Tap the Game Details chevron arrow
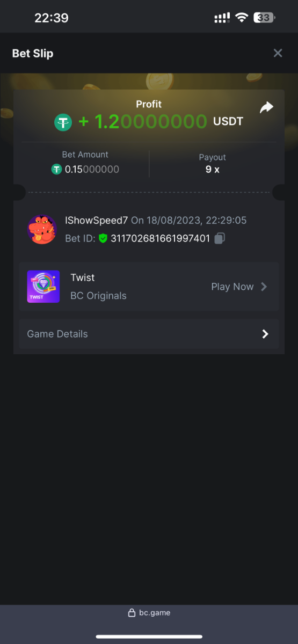This screenshot has height=644, width=298. point(265,334)
